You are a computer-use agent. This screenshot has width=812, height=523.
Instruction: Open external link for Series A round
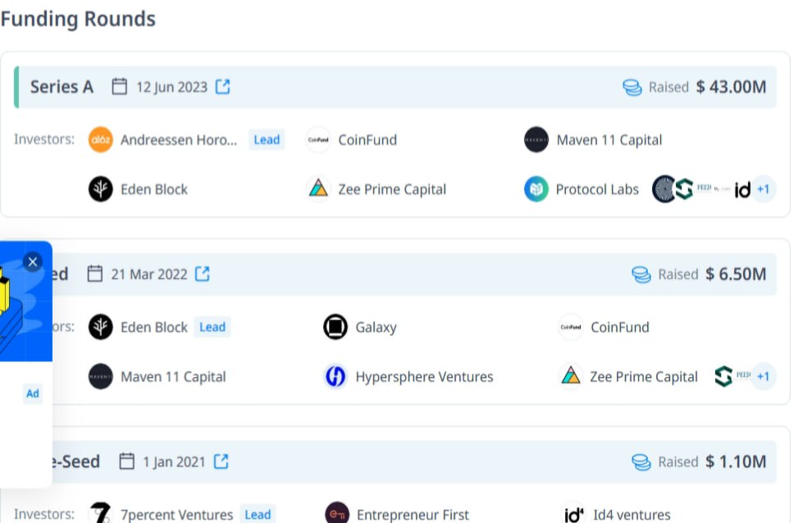[x=222, y=86]
